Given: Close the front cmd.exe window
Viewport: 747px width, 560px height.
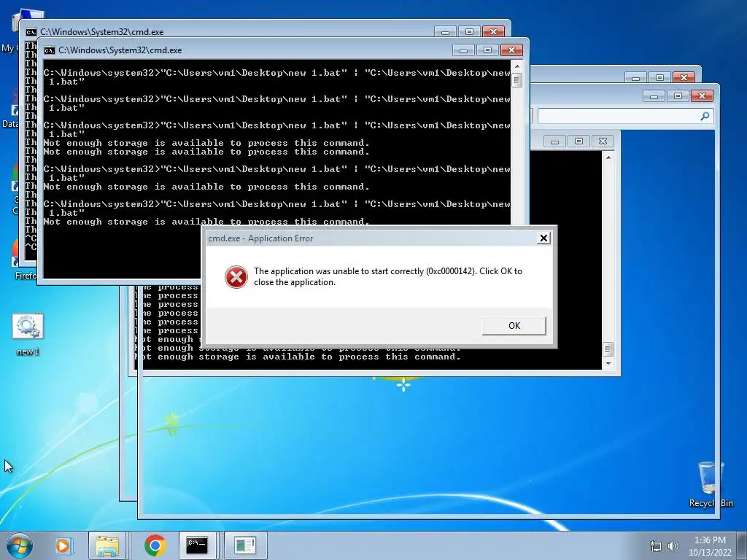Looking at the screenshot, I should click(511, 50).
